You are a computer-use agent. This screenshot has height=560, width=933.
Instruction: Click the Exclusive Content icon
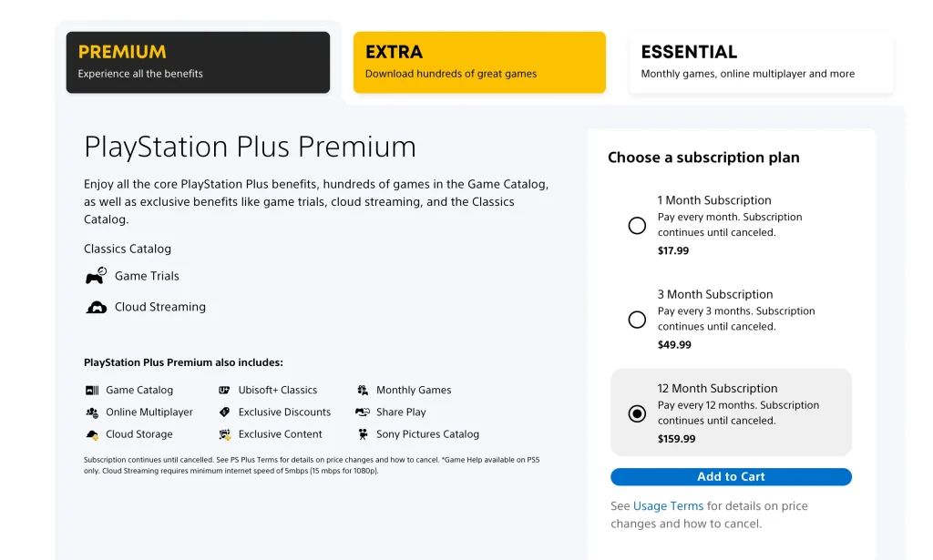[x=223, y=434]
